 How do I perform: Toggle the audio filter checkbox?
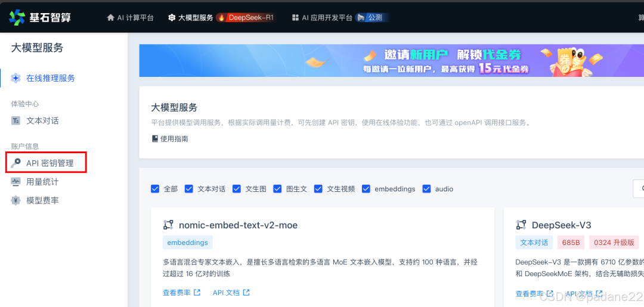pos(426,189)
